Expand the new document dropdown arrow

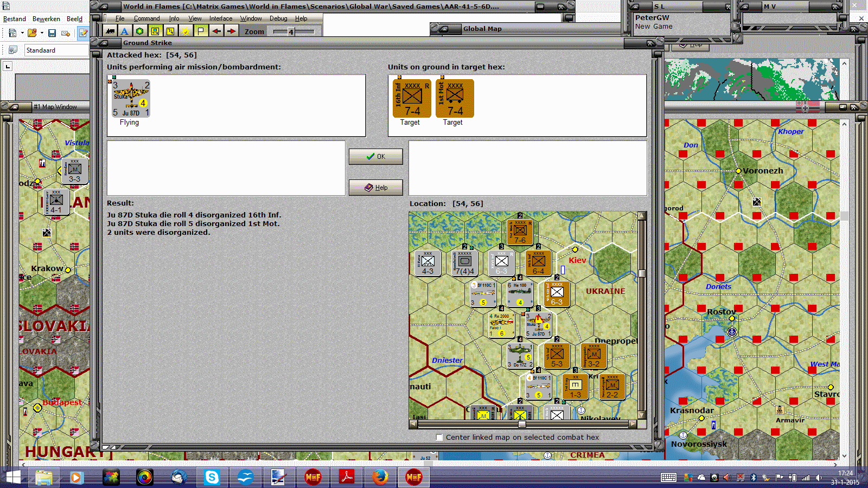pyautogui.click(x=22, y=33)
